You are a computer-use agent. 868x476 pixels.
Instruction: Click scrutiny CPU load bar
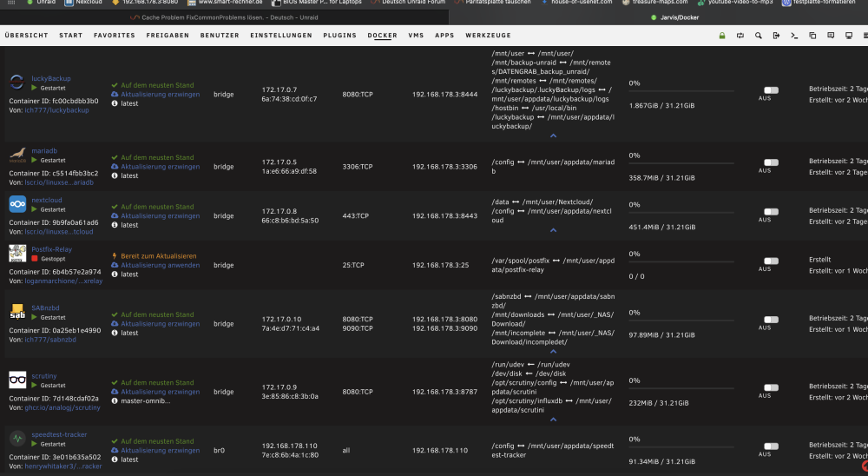tap(681, 389)
